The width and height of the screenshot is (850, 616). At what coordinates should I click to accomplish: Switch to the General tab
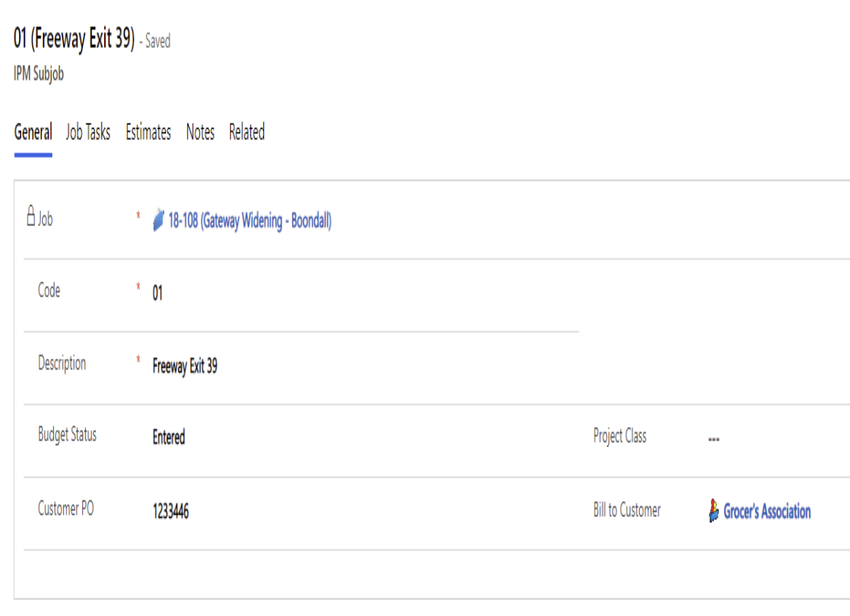point(33,132)
